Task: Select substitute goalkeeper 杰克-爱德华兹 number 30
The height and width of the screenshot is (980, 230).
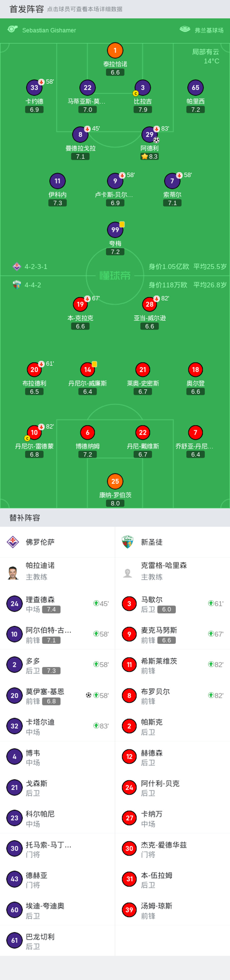Action: (x=172, y=848)
